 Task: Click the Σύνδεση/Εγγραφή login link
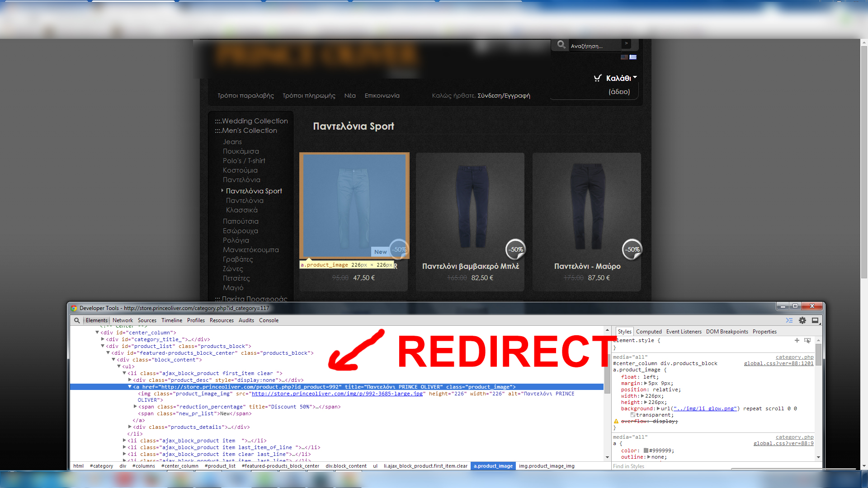pyautogui.click(x=504, y=96)
